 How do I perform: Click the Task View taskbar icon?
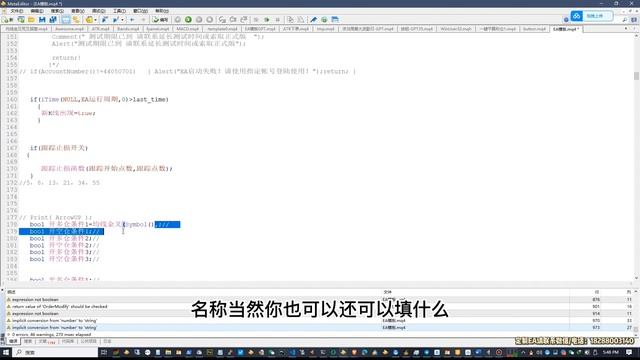(104, 352)
